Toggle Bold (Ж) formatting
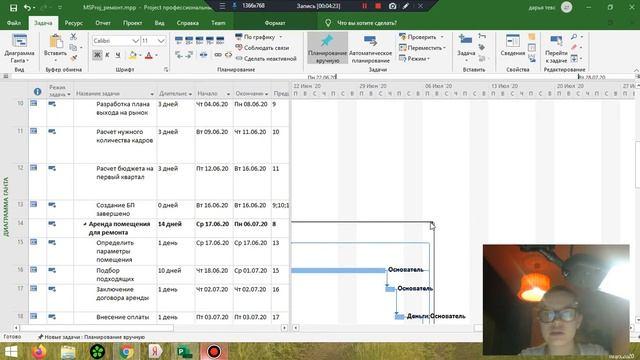 tap(97, 55)
